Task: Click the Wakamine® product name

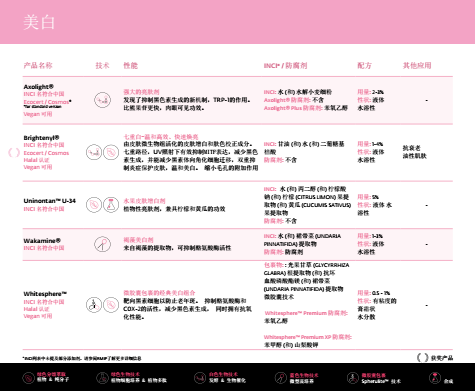Action: 42,240
